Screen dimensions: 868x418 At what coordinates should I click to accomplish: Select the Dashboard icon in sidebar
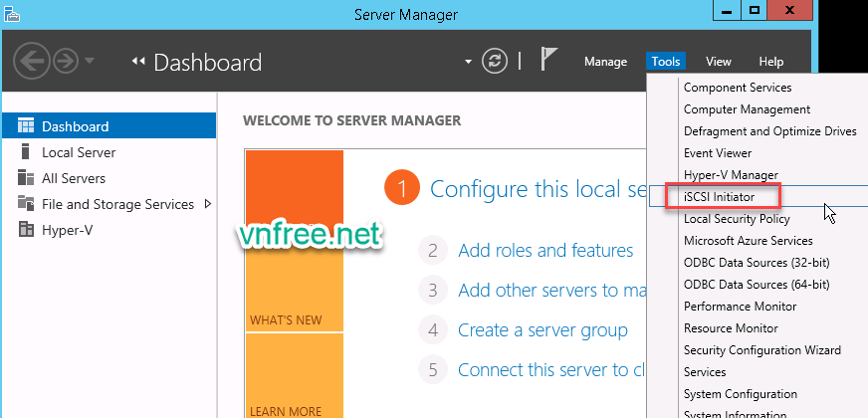click(26, 126)
